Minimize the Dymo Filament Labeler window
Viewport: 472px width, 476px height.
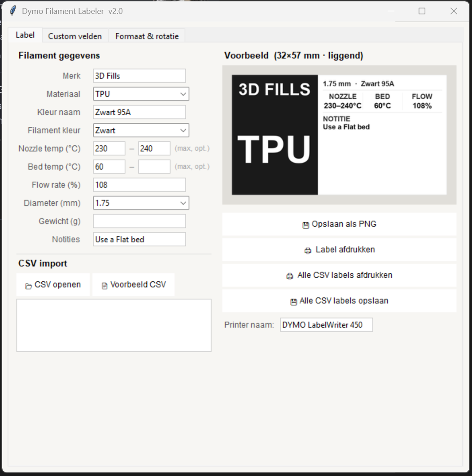coord(391,11)
